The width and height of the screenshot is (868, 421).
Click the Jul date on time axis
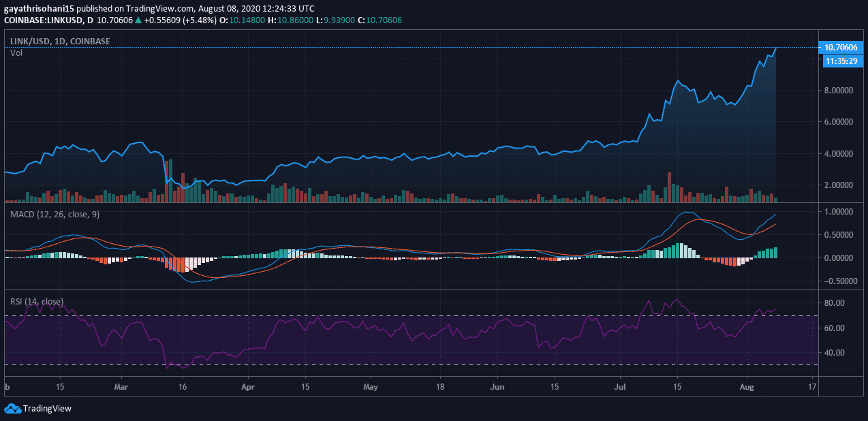pyautogui.click(x=621, y=386)
